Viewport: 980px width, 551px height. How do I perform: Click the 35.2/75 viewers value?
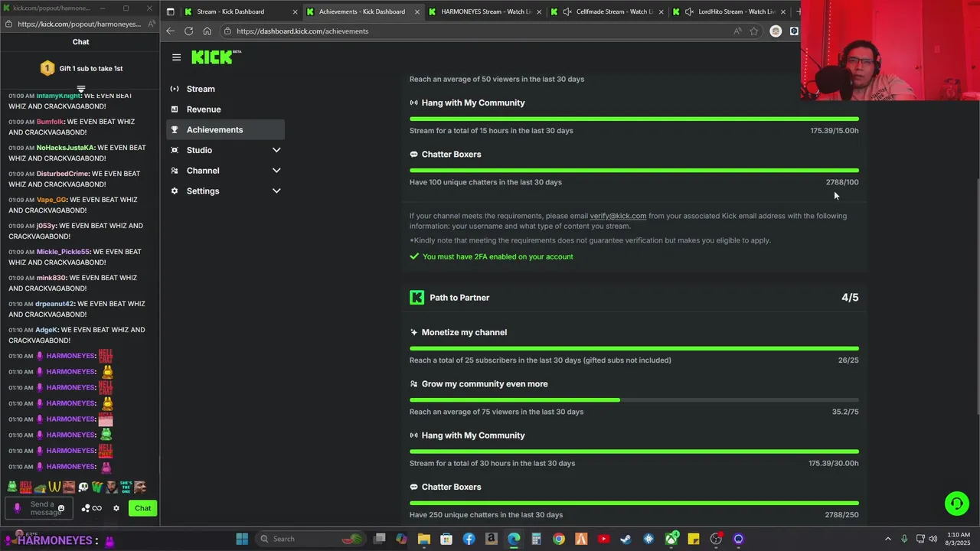[x=845, y=412]
